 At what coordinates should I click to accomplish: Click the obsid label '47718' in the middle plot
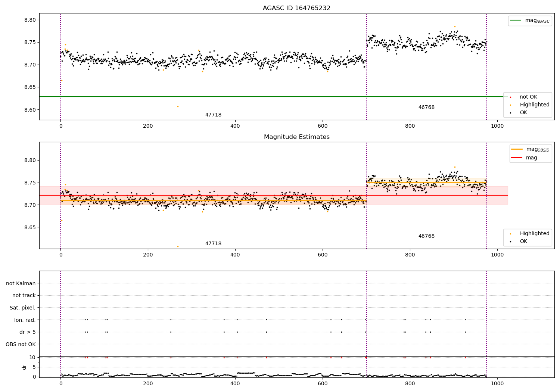click(213, 244)
